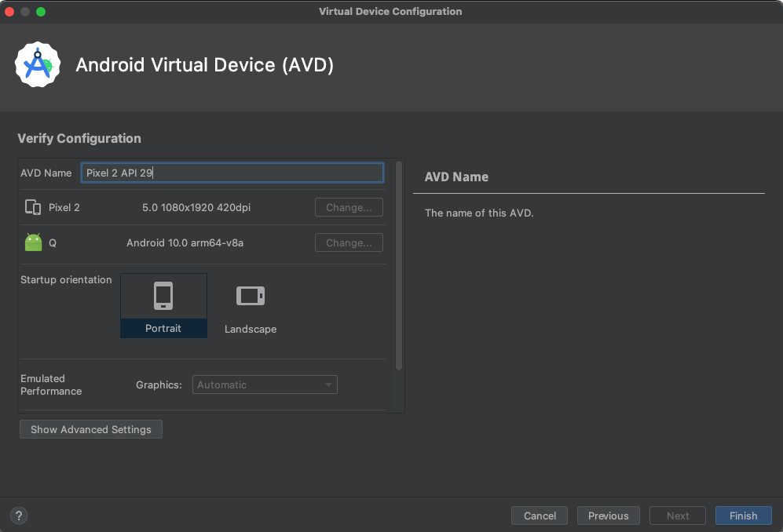Open the Graphics Automatic dropdown
The height and width of the screenshot is (532, 783).
click(x=265, y=384)
